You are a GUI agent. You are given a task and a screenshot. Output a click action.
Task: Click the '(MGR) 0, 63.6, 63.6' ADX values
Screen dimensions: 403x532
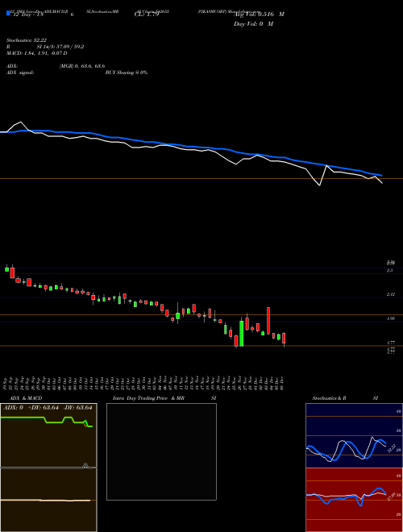pyautogui.click(x=81, y=66)
